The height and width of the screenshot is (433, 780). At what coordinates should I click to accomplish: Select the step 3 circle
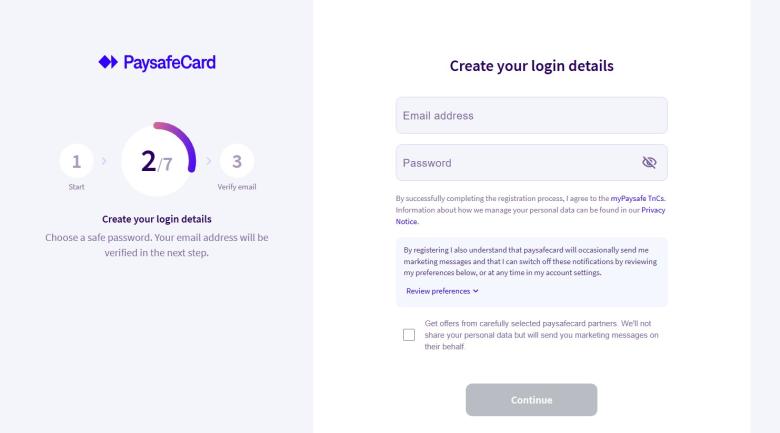(x=237, y=160)
